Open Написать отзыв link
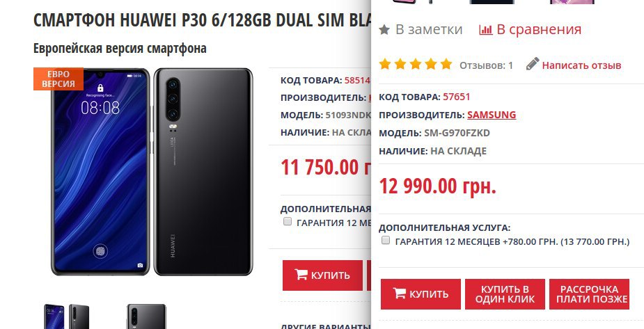This screenshot has height=329, width=644. tap(581, 65)
